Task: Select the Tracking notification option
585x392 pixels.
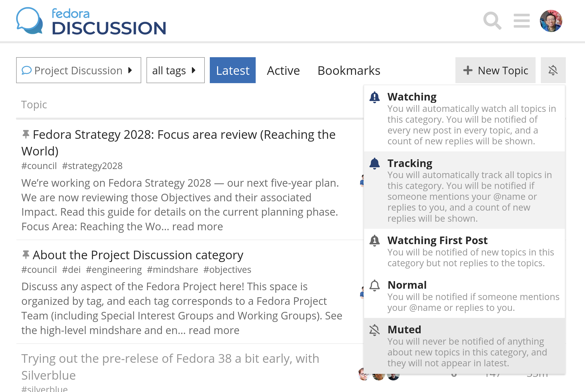Action: click(x=464, y=190)
